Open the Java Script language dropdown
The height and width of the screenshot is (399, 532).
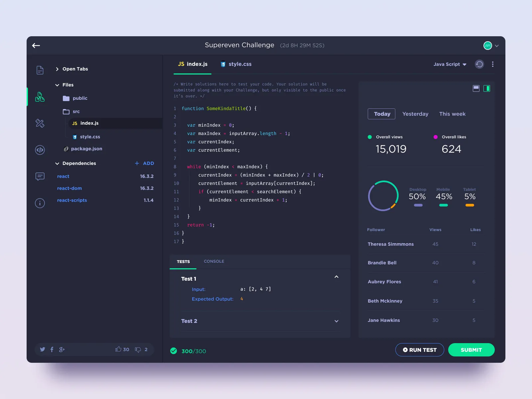click(x=450, y=64)
